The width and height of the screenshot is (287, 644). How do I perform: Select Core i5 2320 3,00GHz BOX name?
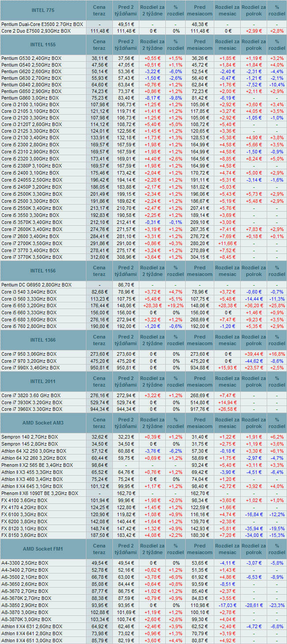[30, 158]
